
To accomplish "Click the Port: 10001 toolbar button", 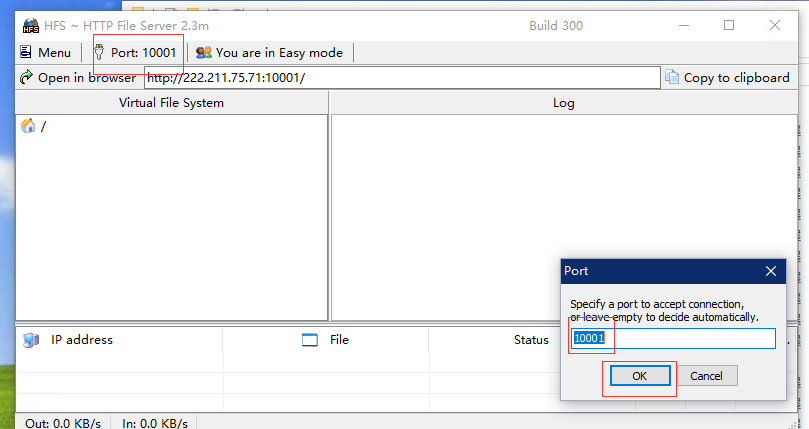I will click(x=137, y=52).
